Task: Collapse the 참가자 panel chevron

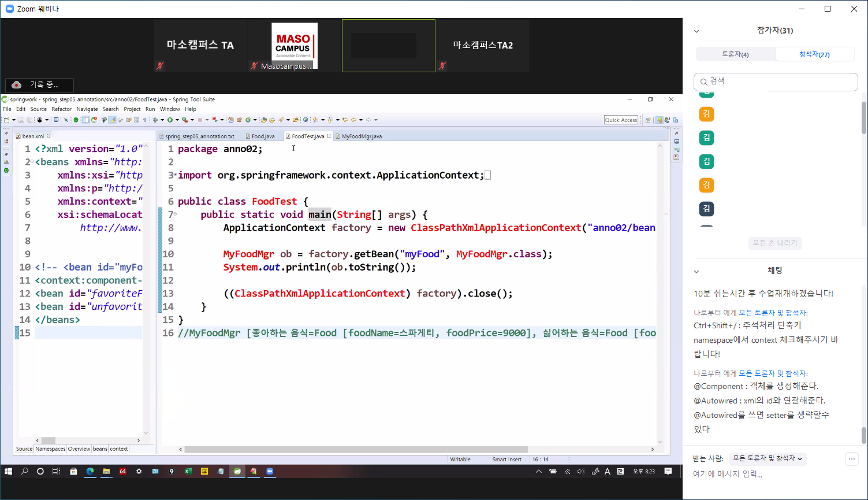Action: (x=696, y=31)
